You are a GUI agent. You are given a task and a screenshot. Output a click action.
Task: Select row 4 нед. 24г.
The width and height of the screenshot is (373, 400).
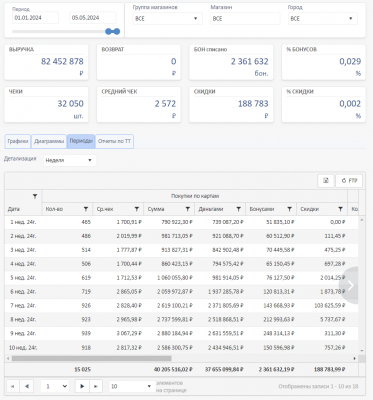coord(182,264)
